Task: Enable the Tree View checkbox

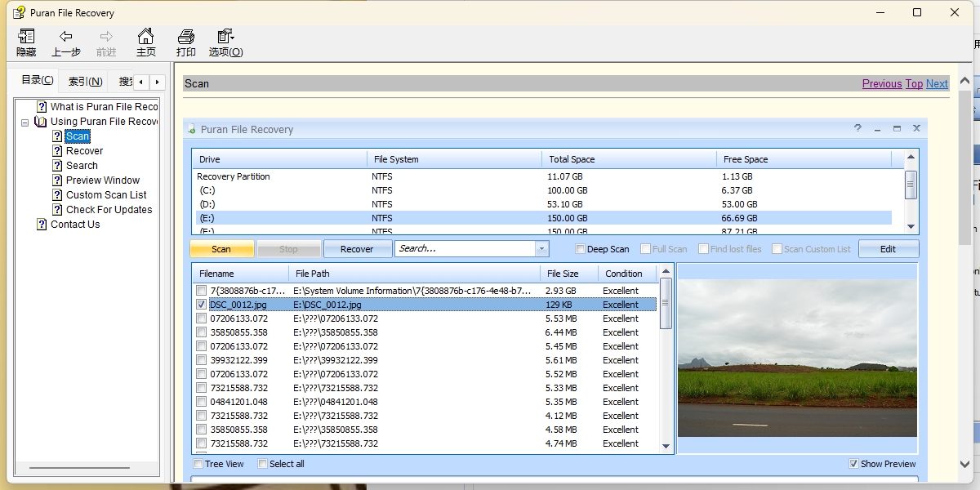Action: click(198, 464)
